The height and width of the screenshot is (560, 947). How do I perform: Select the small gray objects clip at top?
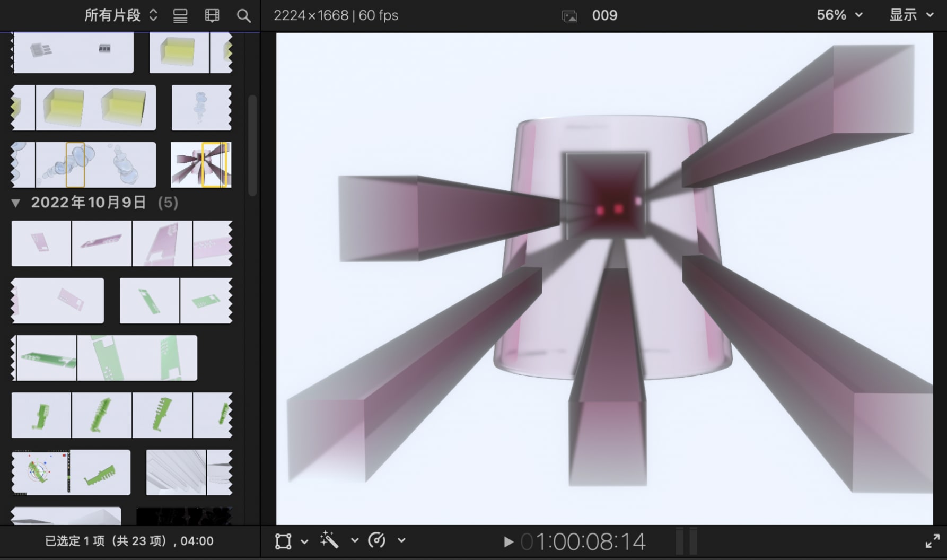coord(73,52)
